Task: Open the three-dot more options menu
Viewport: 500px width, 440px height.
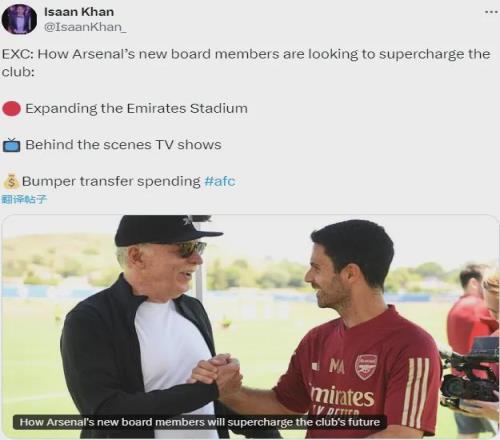Action: pos(491,12)
